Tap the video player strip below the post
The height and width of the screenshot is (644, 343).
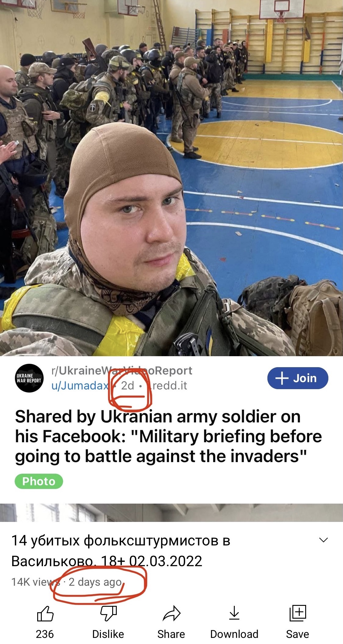pyautogui.click(x=171, y=512)
